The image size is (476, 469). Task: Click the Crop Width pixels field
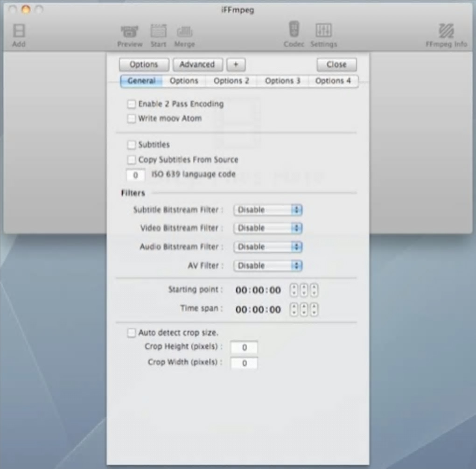(x=244, y=364)
